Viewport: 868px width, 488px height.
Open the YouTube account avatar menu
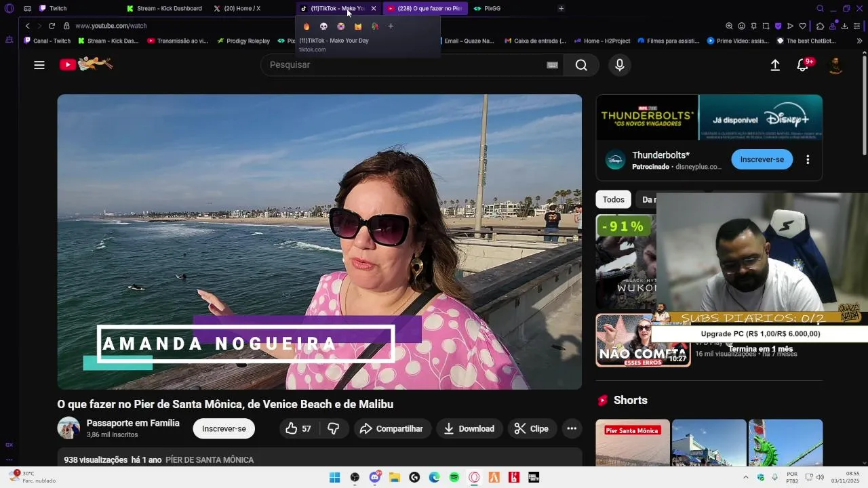(835, 65)
